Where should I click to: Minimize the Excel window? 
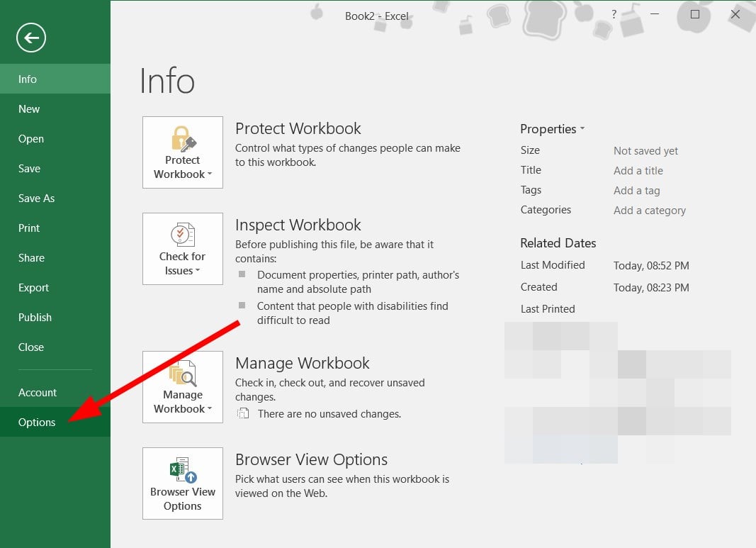[x=654, y=14]
